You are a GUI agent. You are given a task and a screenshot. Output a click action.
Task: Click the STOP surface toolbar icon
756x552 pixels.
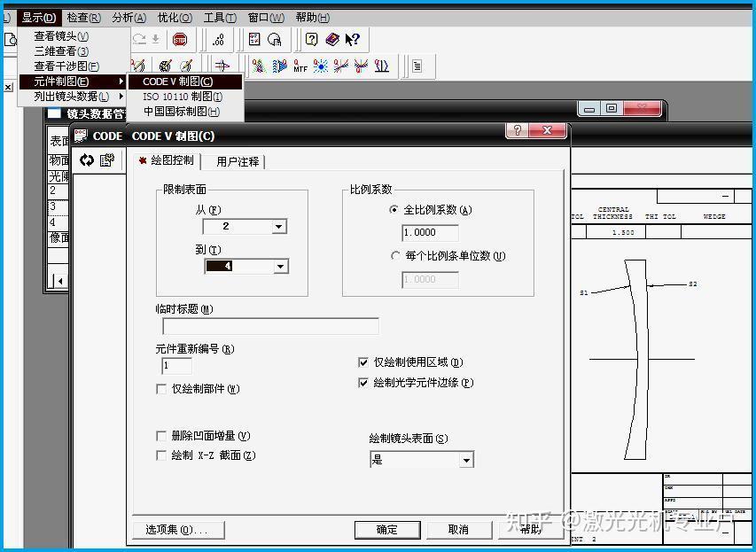tap(178, 40)
